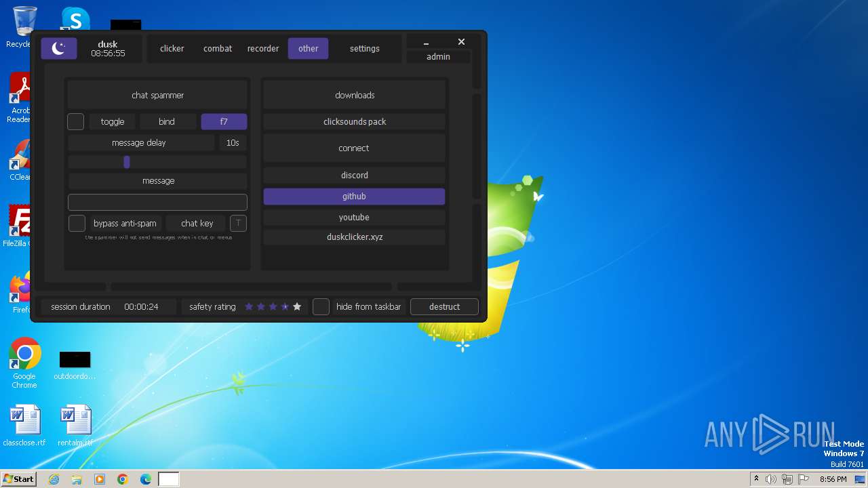Click the connect header

354,148
